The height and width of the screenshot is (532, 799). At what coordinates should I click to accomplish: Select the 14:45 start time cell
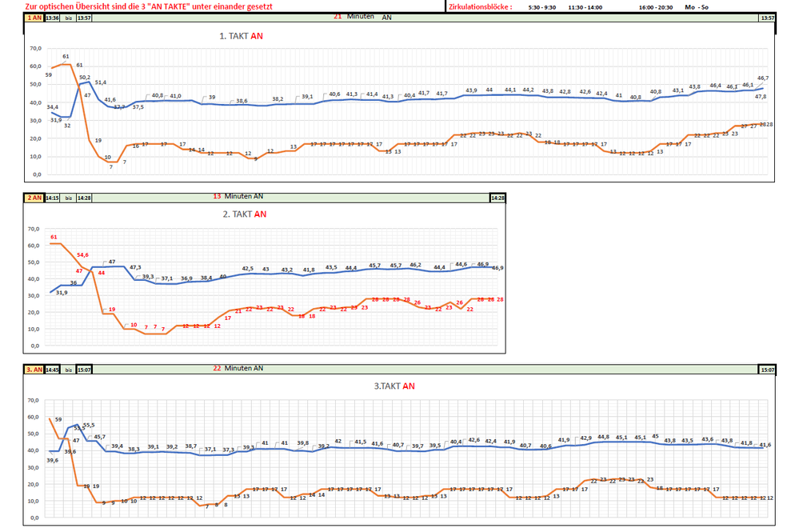pyautogui.click(x=52, y=369)
